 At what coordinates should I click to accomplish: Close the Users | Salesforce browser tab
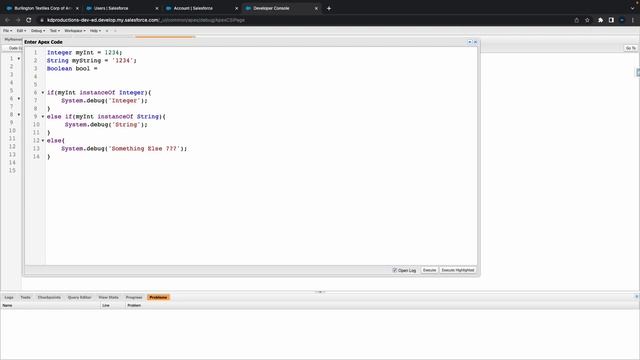pyautogui.click(x=157, y=8)
